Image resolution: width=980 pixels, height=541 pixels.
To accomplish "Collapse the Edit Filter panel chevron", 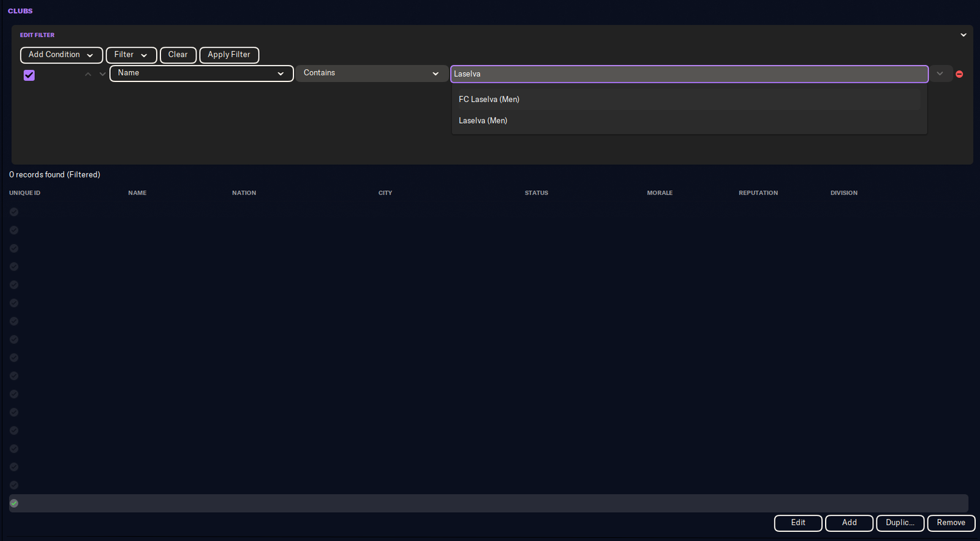I will tap(963, 35).
